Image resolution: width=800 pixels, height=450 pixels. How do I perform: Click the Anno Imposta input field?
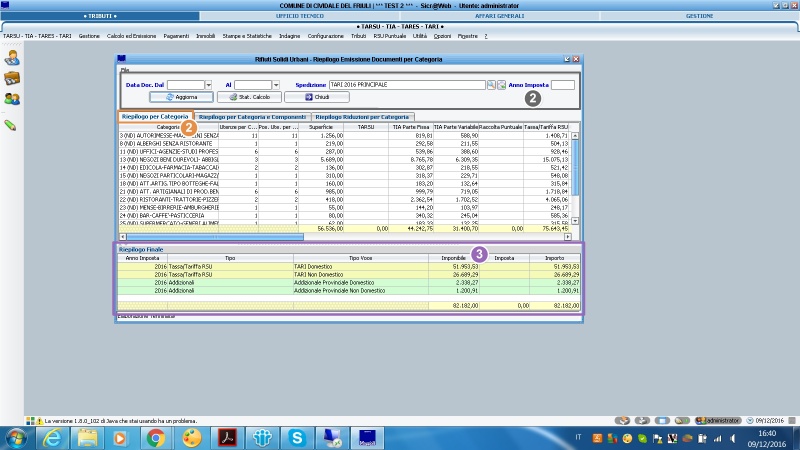[563, 86]
